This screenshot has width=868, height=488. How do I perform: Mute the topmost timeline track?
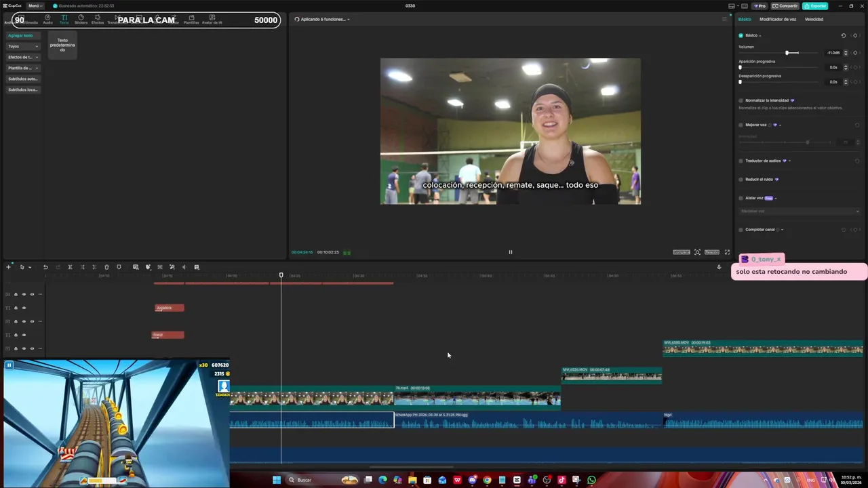(32, 294)
